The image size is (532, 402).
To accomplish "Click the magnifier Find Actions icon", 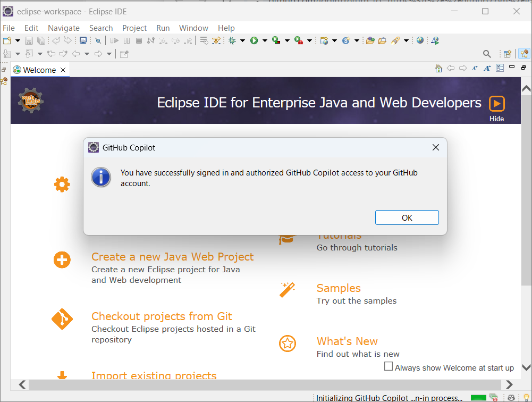I will [487, 54].
